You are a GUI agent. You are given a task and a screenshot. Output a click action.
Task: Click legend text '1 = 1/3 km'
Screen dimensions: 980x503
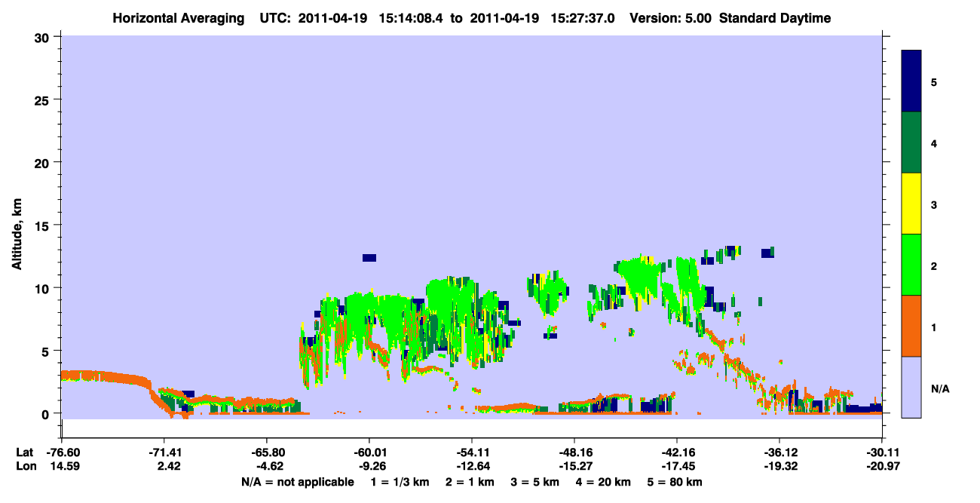point(400,482)
